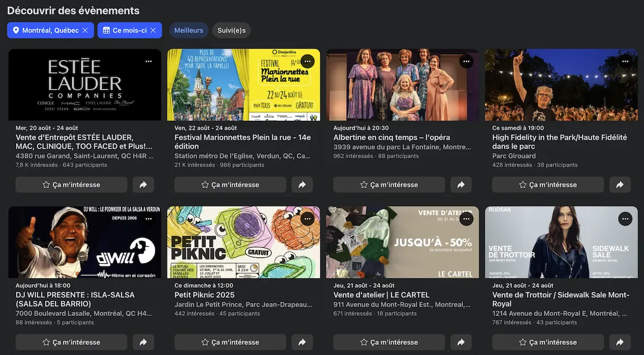Mark interest in Estée Lauder warehouse sale

coord(71,184)
